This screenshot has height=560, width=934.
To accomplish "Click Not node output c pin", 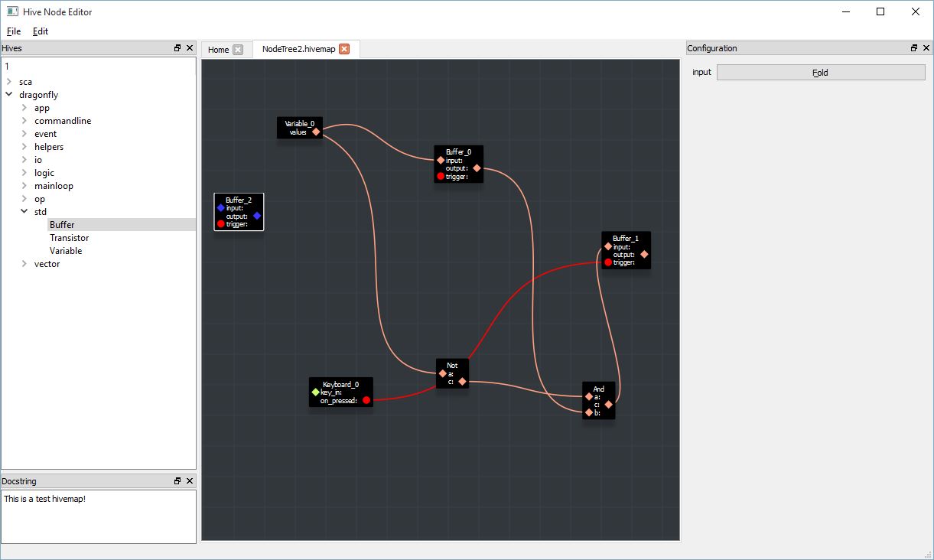I will tap(462, 382).
